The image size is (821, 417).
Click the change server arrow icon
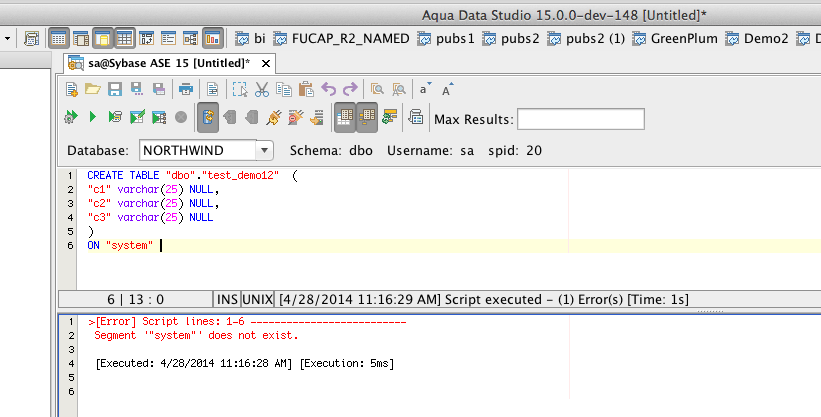click(317, 117)
